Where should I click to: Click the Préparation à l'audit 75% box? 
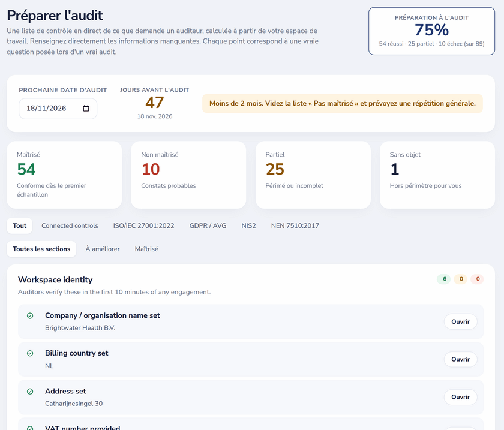tap(431, 31)
